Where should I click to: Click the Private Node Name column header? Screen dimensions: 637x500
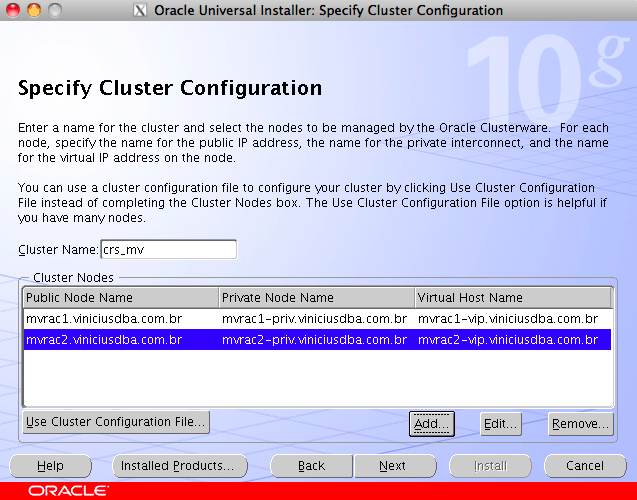pos(315,298)
